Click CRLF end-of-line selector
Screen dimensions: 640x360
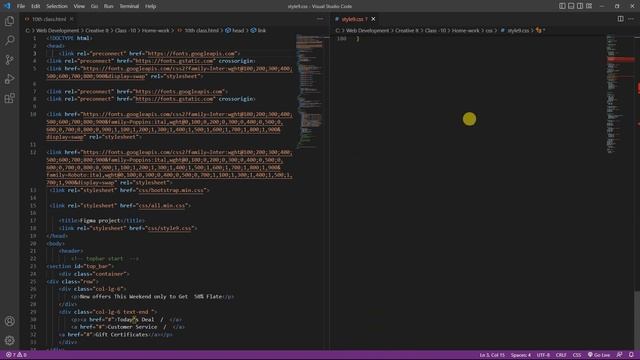[x=561, y=355]
